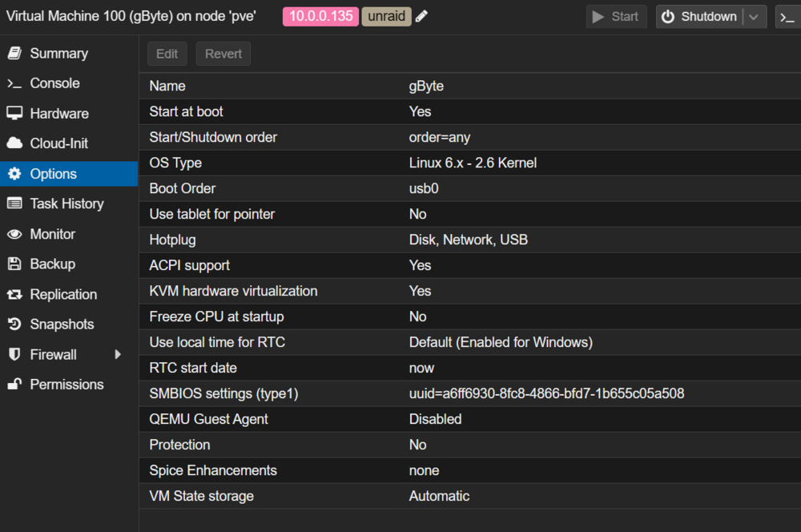This screenshot has height=532, width=801.
Task: Click the Revert button
Action: click(223, 54)
